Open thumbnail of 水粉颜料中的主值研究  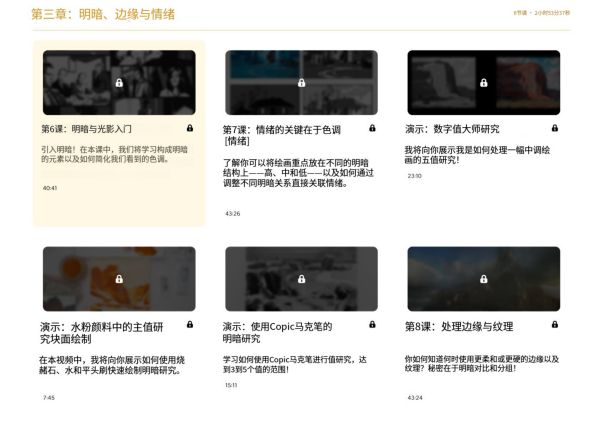[119, 279]
